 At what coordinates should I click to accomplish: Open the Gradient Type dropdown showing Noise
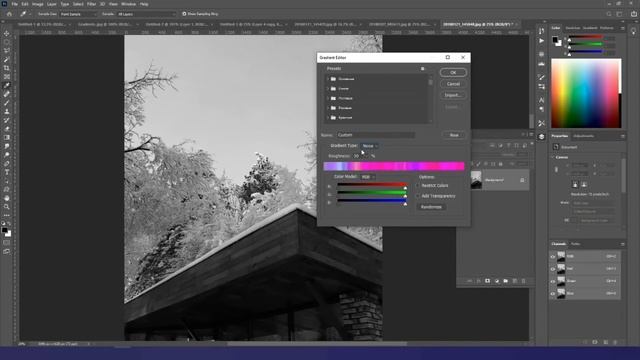(x=369, y=146)
